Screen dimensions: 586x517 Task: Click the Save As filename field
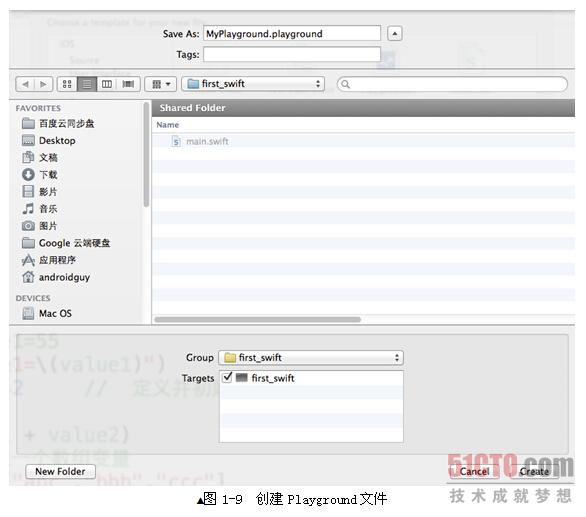[x=292, y=34]
